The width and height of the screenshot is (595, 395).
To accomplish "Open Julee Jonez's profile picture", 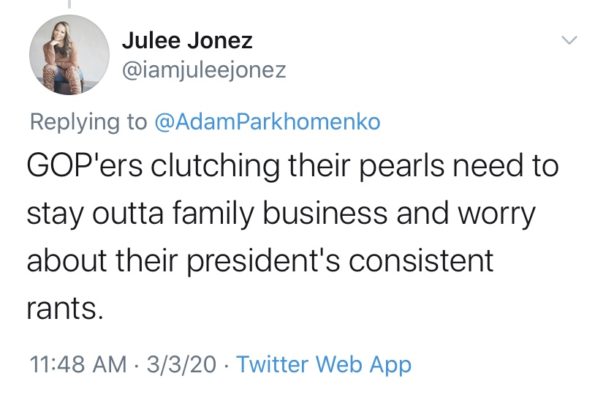I will (69, 55).
